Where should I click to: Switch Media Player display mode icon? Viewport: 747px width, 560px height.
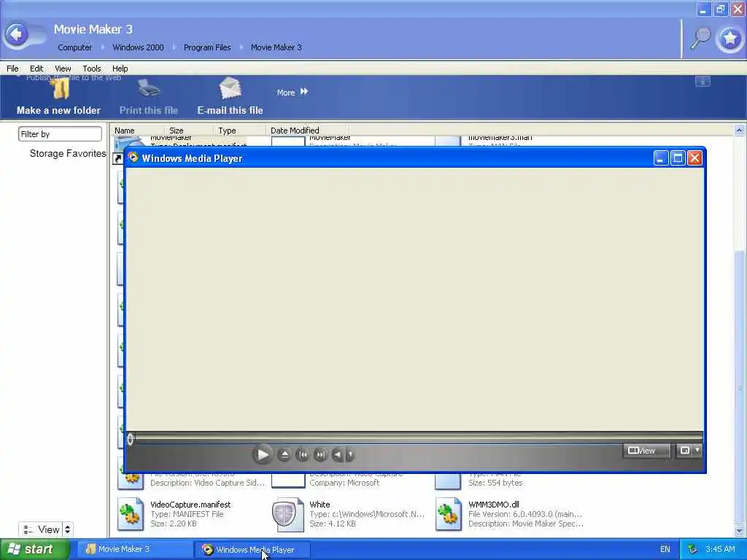(684, 451)
